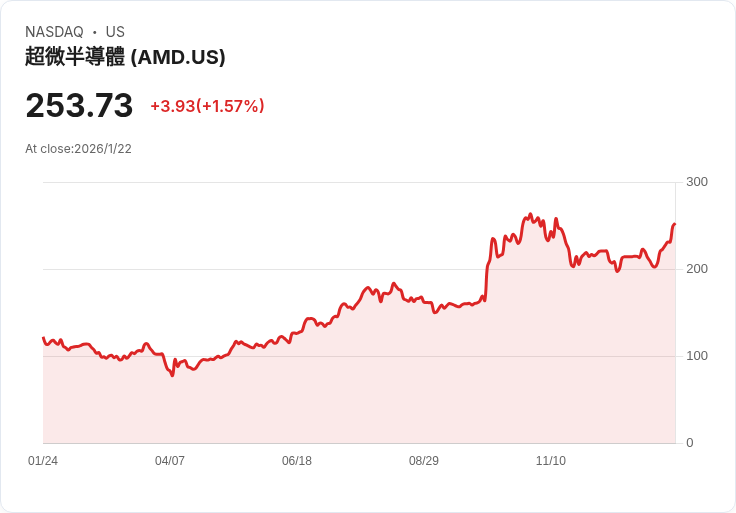Click the At close:2026/1/22 timestamp
The width and height of the screenshot is (736, 513).
pyautogui.click(x=78, y=149)
